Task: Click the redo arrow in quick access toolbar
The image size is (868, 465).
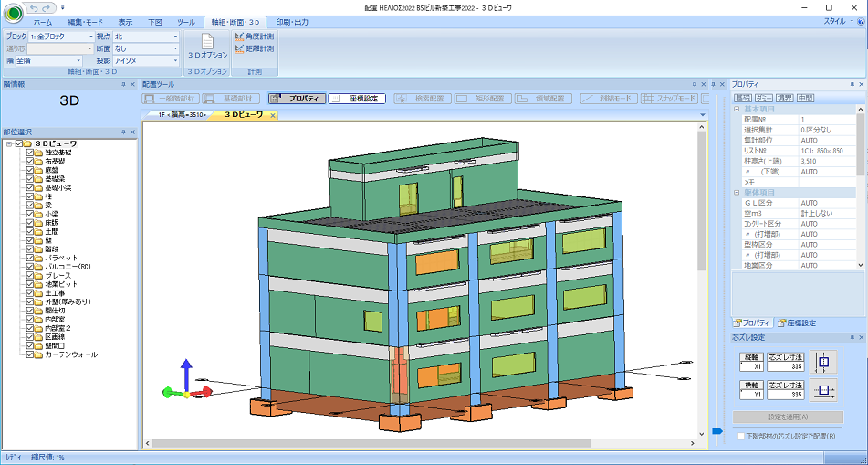Action: [x=47, y=7]
